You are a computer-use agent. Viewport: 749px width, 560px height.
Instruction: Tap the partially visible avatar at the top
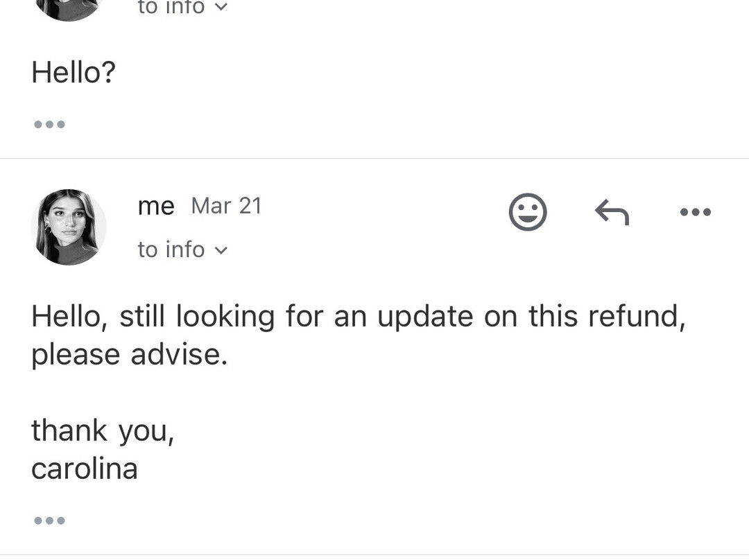click(x=69, y=8)
